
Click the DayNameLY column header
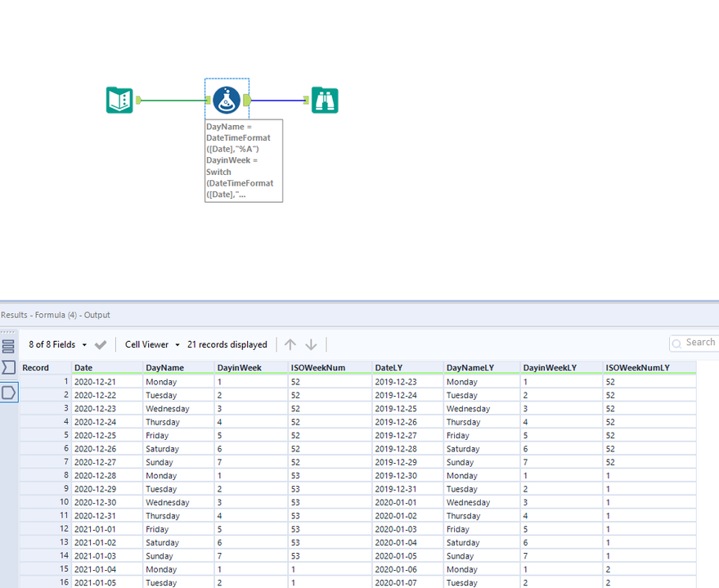[470, 368]
